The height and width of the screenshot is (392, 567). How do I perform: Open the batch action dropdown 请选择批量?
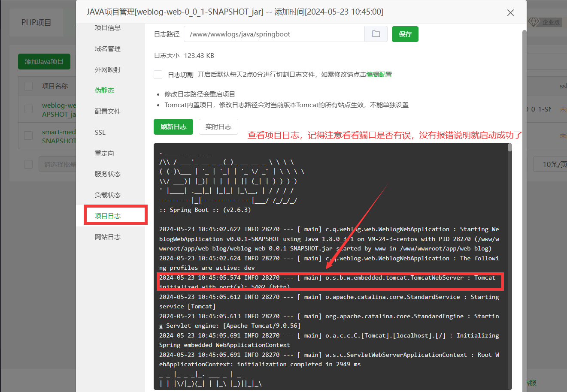(x=58, y=164)
